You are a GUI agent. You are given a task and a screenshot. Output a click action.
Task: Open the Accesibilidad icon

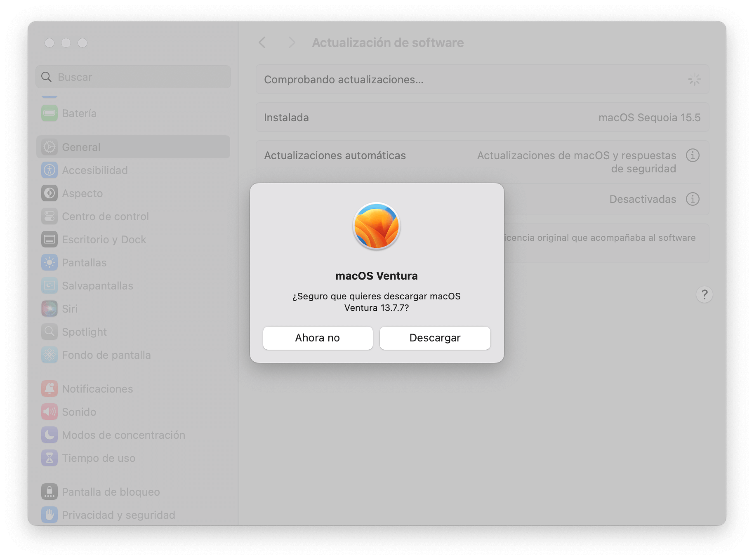pos(49,170)
